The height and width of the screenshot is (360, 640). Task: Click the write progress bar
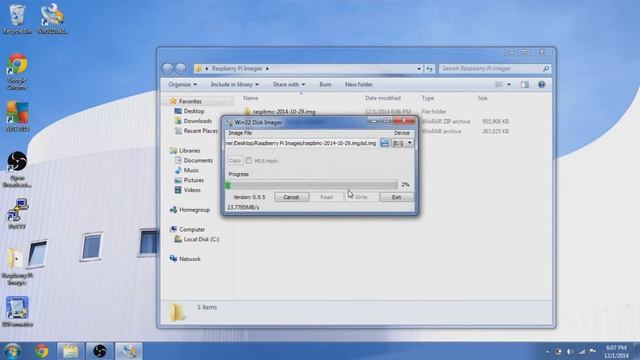pyautogui.click(x=312, y=185)
